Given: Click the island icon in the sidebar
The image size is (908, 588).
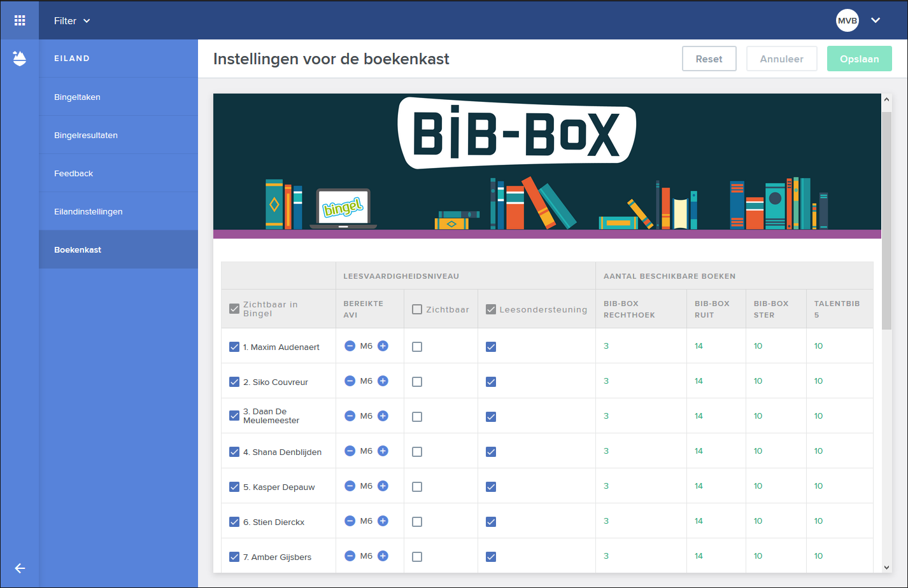Looking at the screenshot, I should point(20,59).
